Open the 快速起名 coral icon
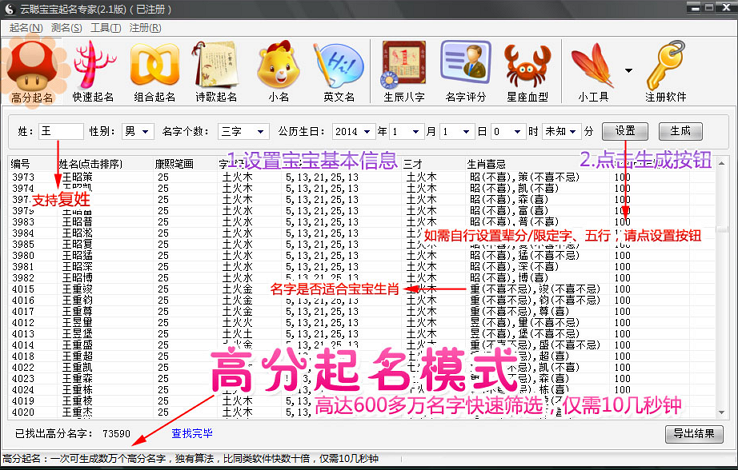The image size is (738, 470). pyautogui.click(x=93, y=72)
